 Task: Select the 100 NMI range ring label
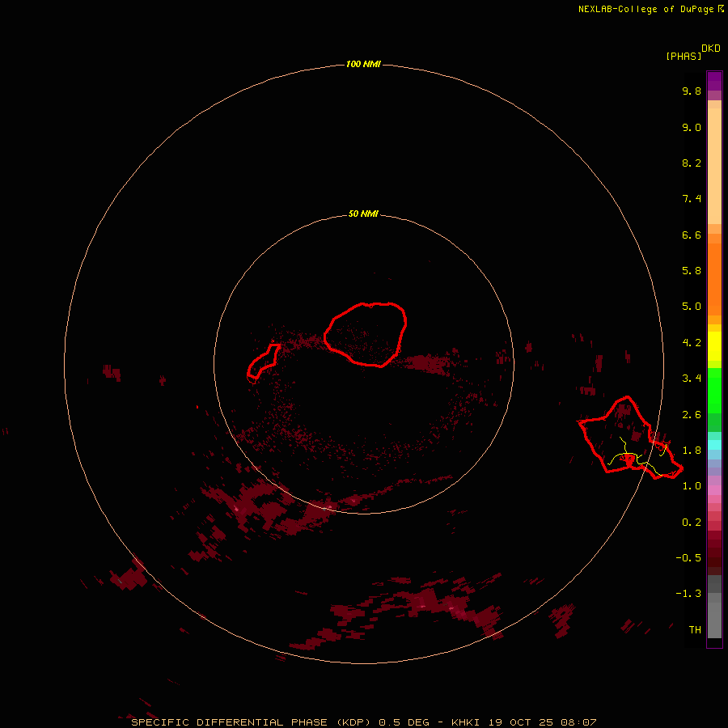[x=363, y=64]
